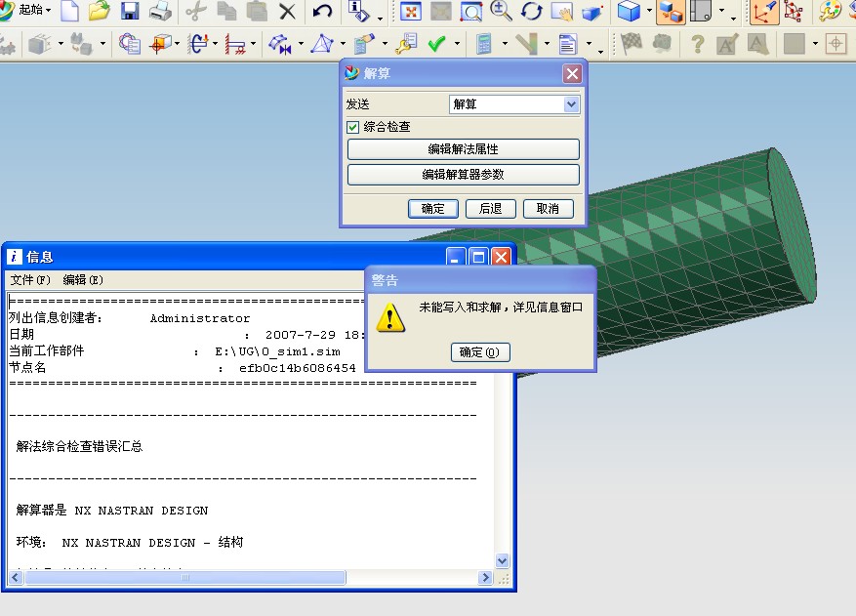Close the 解算 dialog with X
This screenshot has width=856, height=616.
tap(572, 74)
